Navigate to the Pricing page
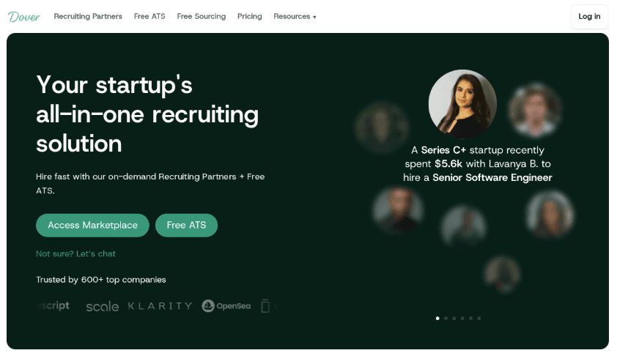 [x=250, y=16]
